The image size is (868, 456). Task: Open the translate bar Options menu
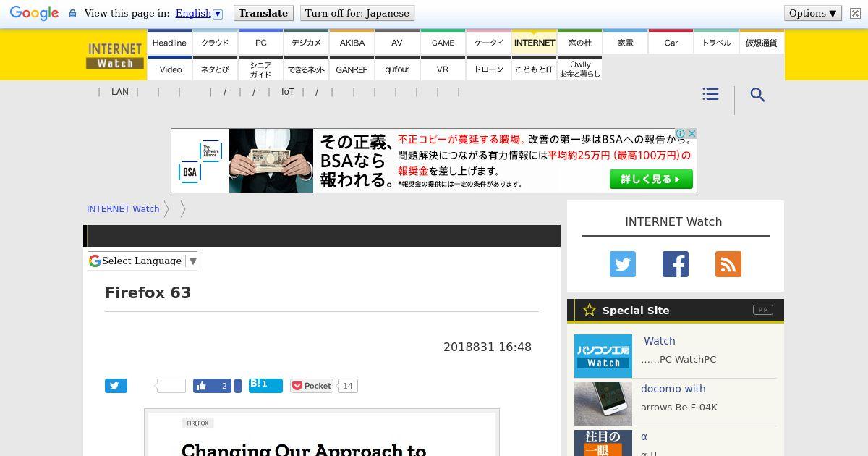813,13
